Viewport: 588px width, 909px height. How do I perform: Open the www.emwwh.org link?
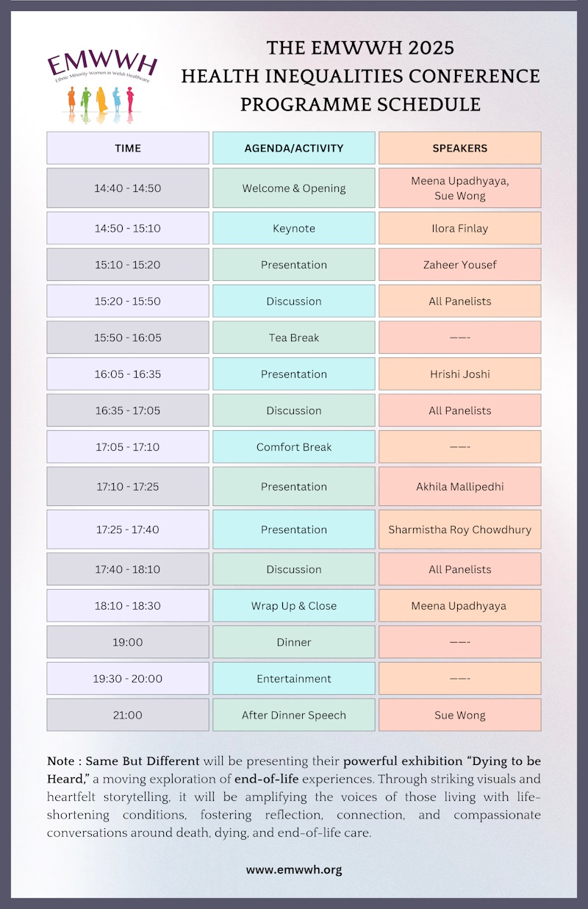294,869
